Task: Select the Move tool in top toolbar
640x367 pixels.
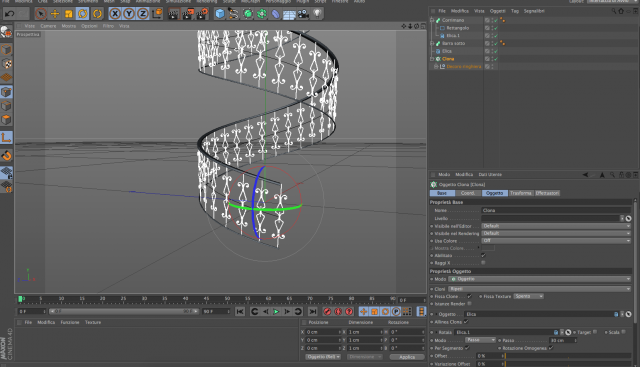Action: coord(54,14)
